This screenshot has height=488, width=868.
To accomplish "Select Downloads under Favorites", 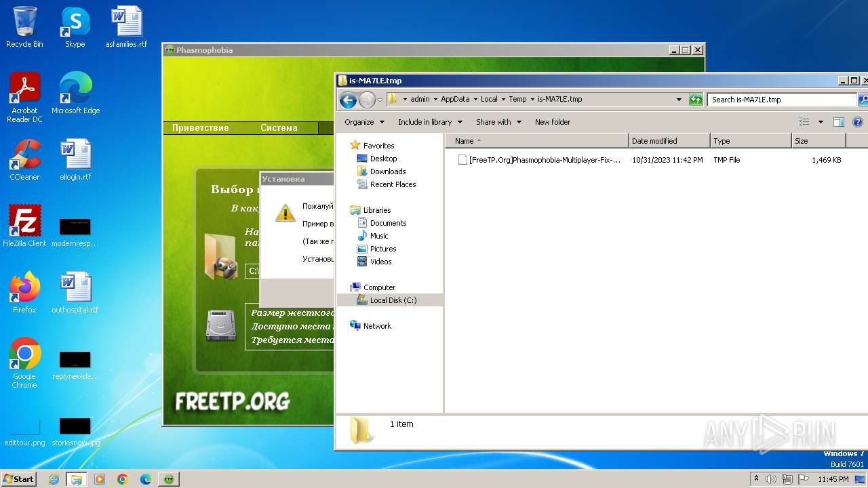I will (x=388, y=171).
